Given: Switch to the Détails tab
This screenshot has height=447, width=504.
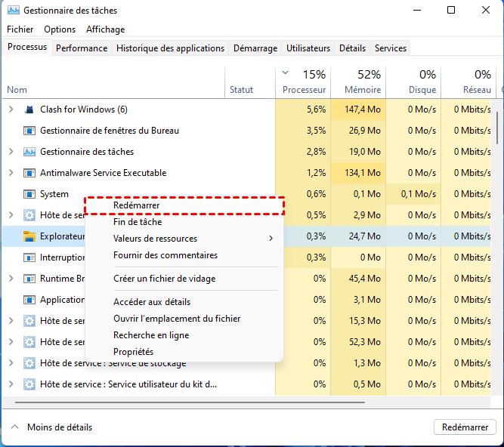Looking at the screenshot, I should tap(352, 48).
